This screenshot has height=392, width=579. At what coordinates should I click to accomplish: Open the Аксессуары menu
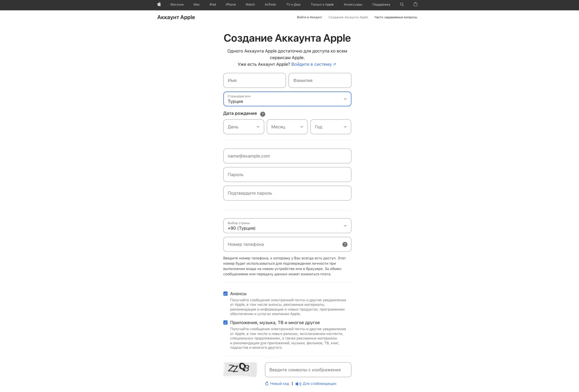353,5
